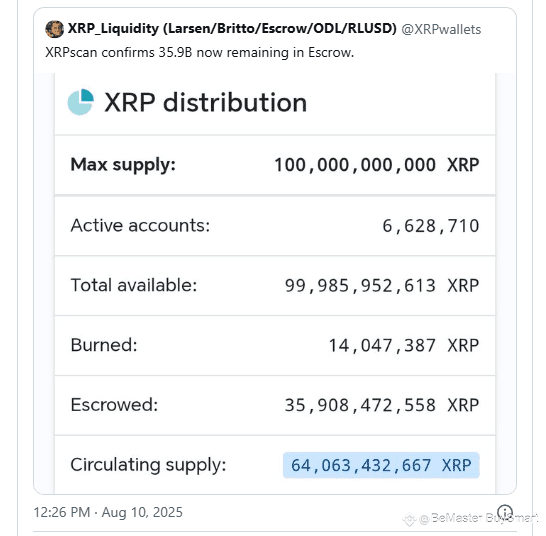This screenshot has height=536, width=546.
Task: Click the Max supply row label
Action: pyautogui.click(x=123, y=165)
